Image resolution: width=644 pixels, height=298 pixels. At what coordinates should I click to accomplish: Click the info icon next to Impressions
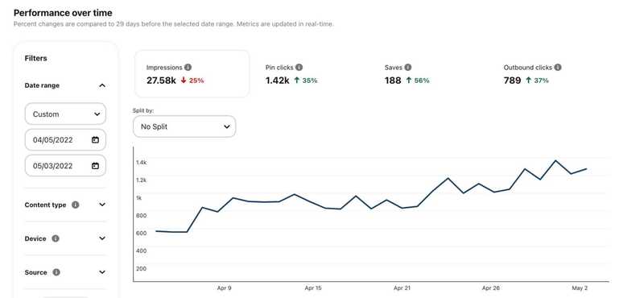[188, 68]
